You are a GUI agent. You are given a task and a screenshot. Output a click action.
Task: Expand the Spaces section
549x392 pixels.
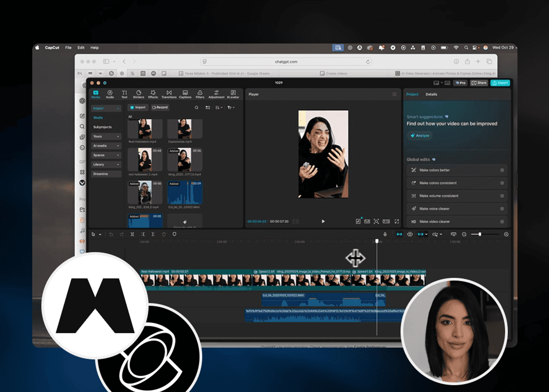[x=106, y=155]
